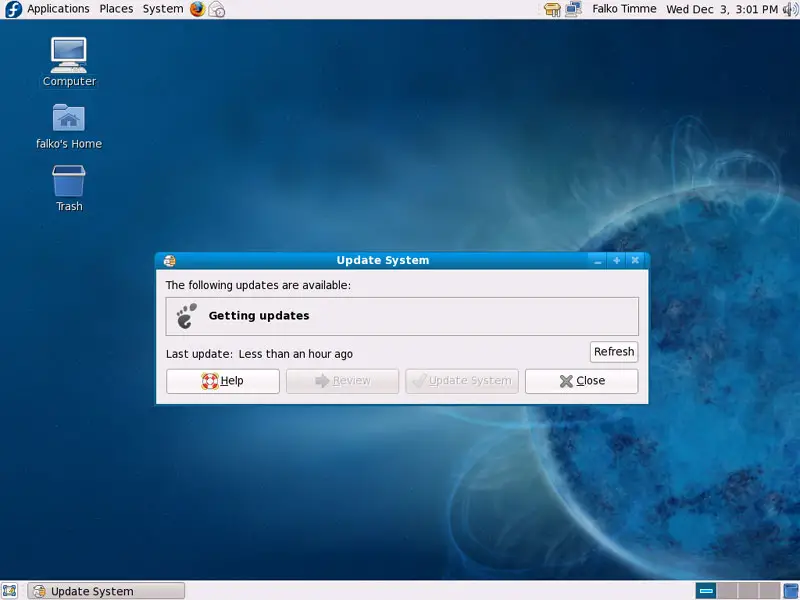Click the volume speaker icon
Screen dimensions: 800x600
click(x=790, y=9)
